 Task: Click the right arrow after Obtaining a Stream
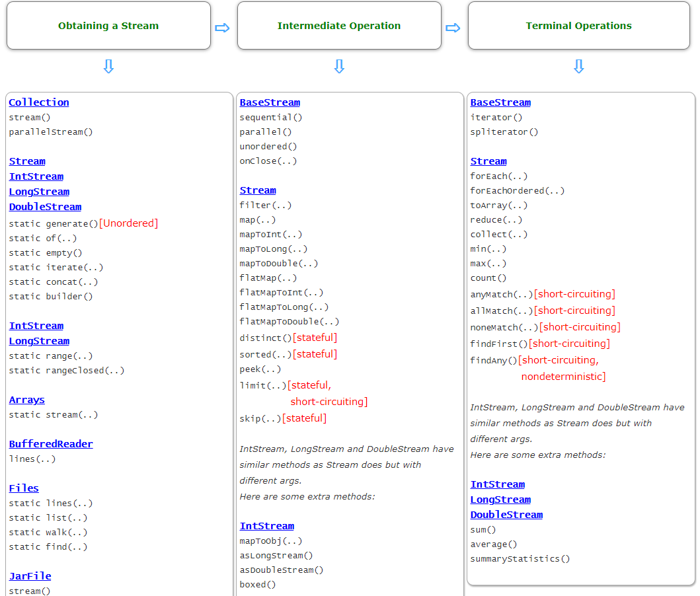[x=222, y=28]
